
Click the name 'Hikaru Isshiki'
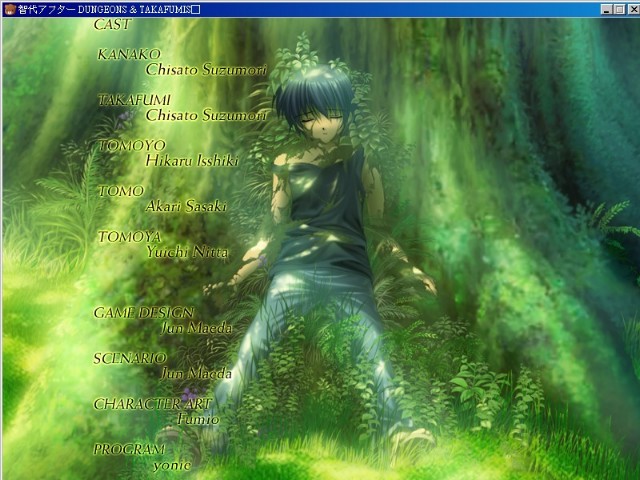[x=192, y=161]
